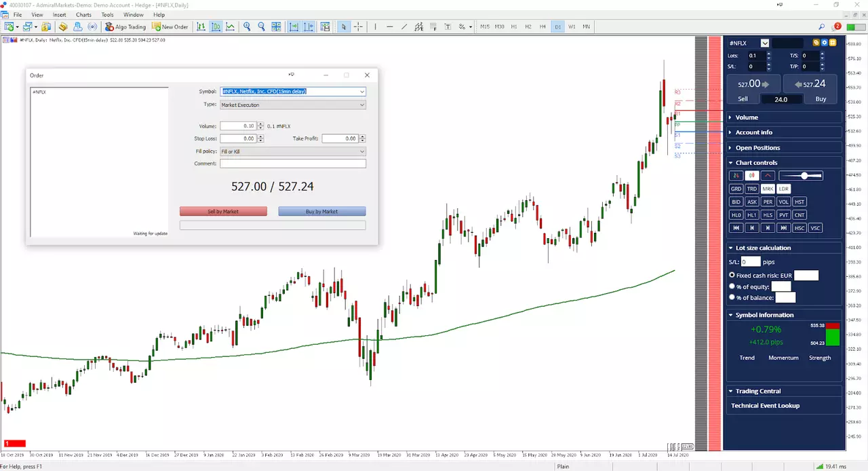Image resolution: width=868 pixels, height=471 pixels.
Task: Open the Navigator toolbar icon
Action: (x=63, y=27)
